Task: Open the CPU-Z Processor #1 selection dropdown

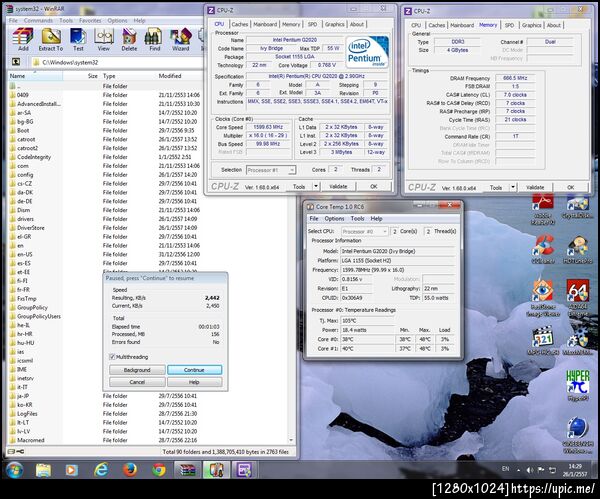Action: click(294, 170)
